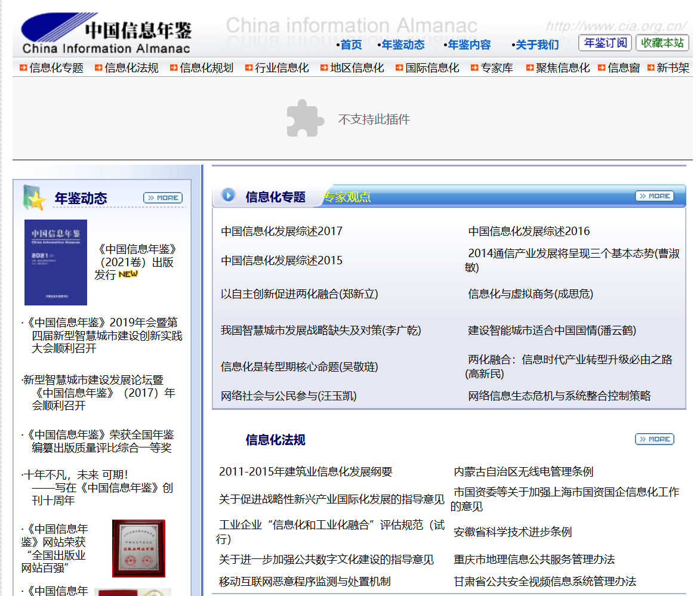Expand 信息化专题 panel via its MORE control
The image size is (700, 596).
click(655, 195)
